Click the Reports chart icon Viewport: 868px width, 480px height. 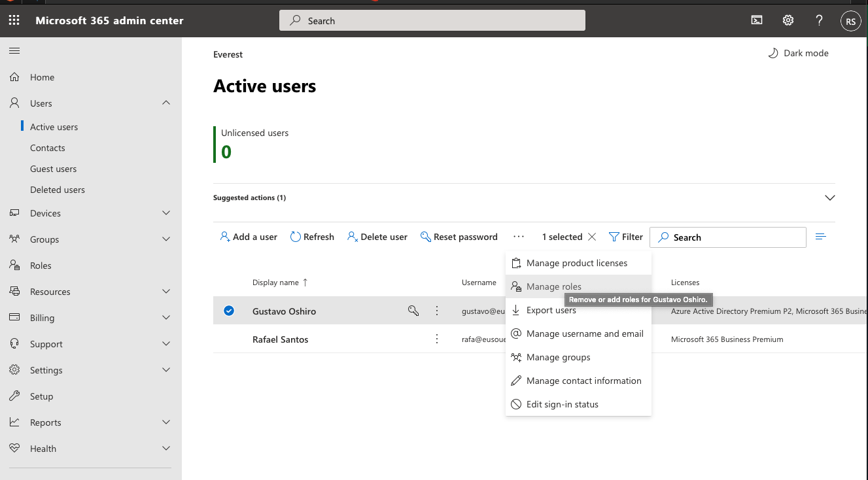pos(14,422)
